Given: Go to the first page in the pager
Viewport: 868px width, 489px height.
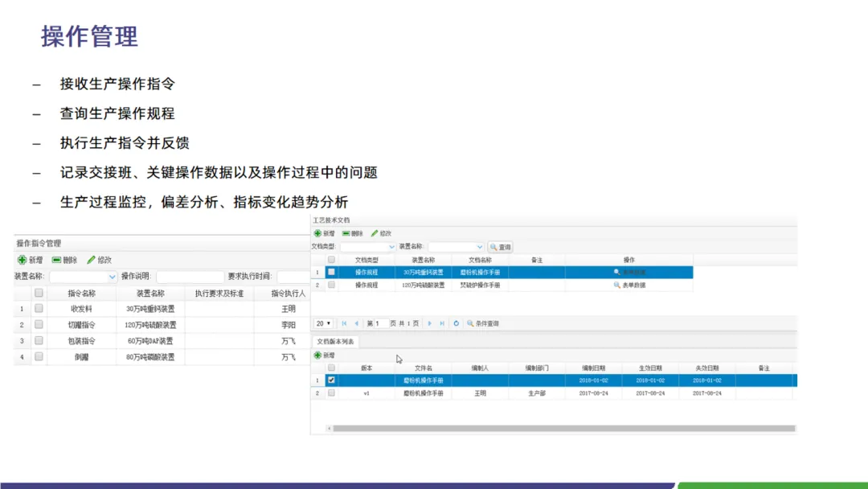Looking at the screenshot, I should tap(344, 323).
